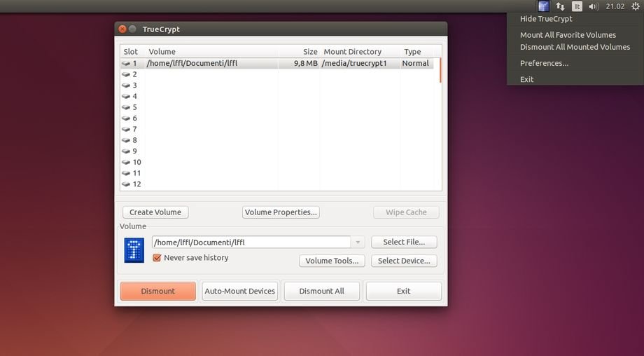Toggle the Never save history checkbox
Viewport: 644px width, 356px height.
click(157, 258)
